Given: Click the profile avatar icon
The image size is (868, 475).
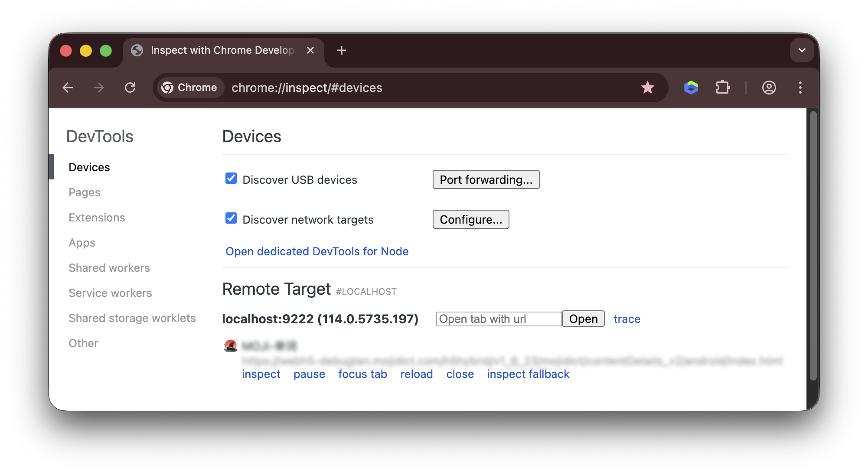Looking at the screenshot, I should [769, 88].
